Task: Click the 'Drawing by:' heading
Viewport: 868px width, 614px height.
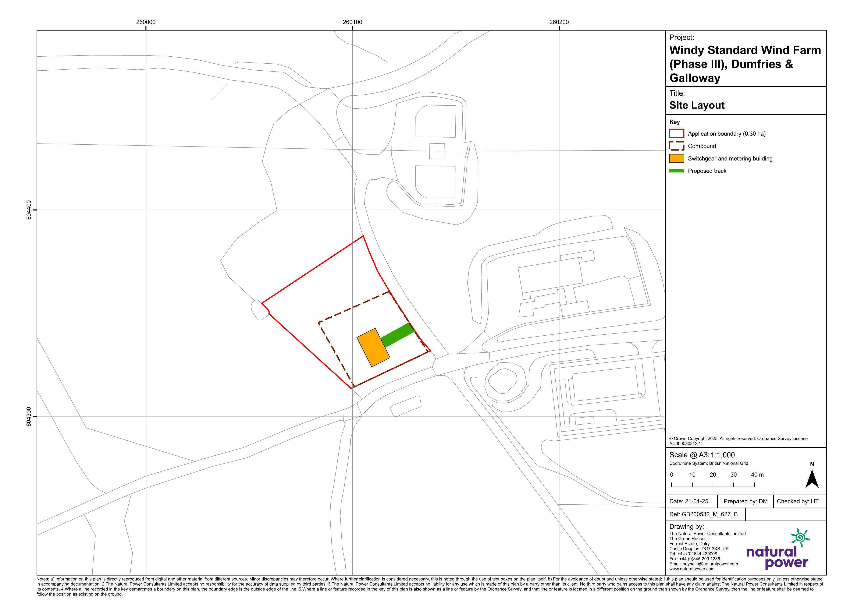Action: pyautogui.click(x=687, y=527)
